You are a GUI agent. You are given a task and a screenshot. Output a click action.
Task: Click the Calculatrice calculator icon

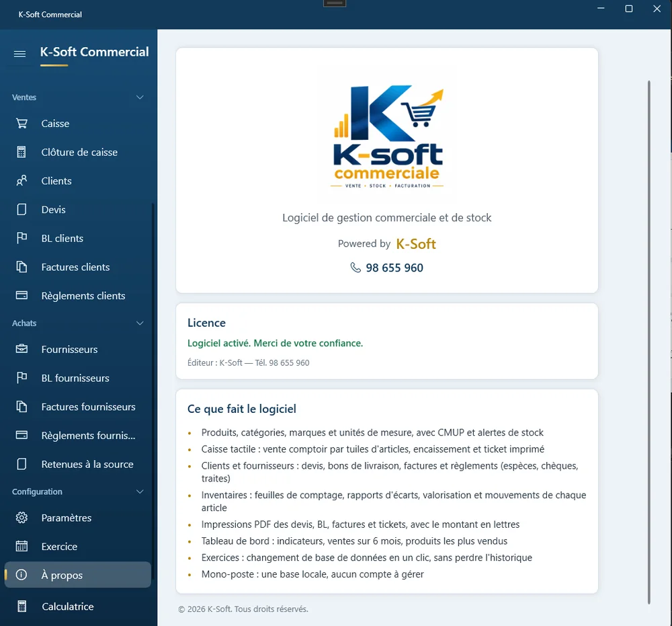pos(22,607)
